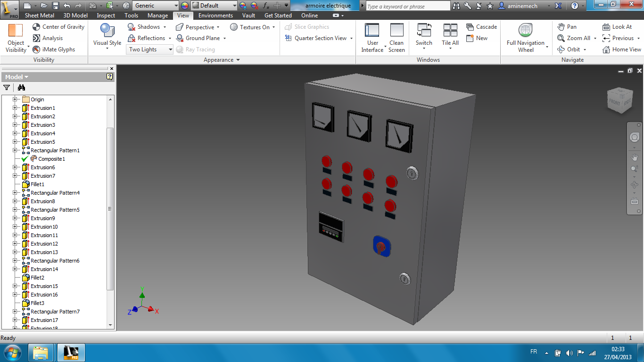The height and width of the screenshot is (362, 644).
Task: Open the Two Lights lighting dropdown
Action: point(150,49)
